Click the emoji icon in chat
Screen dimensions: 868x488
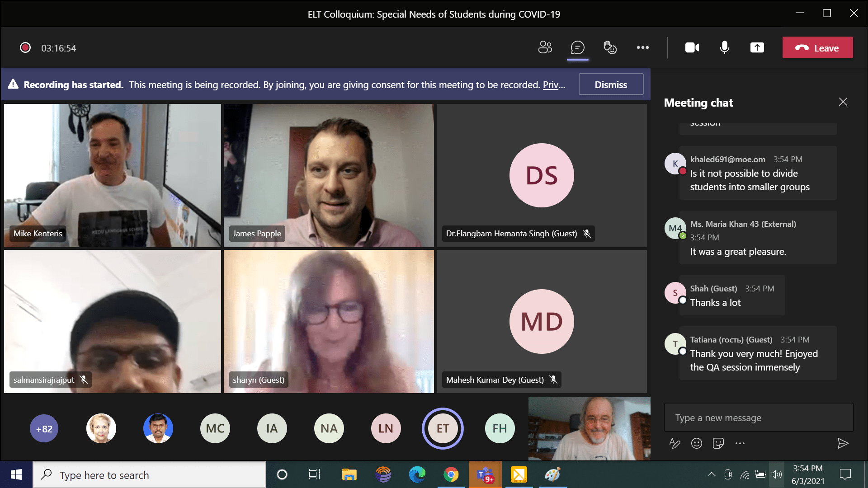point(696,443)
